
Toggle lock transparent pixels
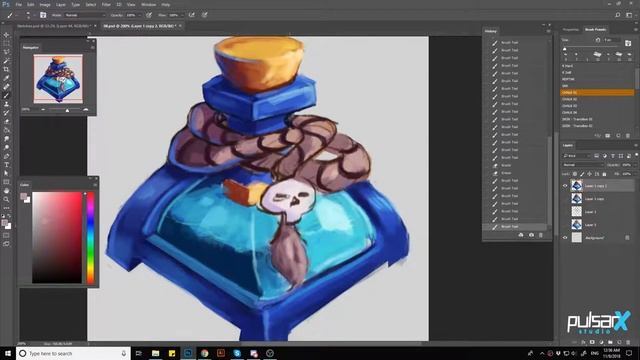point(575,174)
